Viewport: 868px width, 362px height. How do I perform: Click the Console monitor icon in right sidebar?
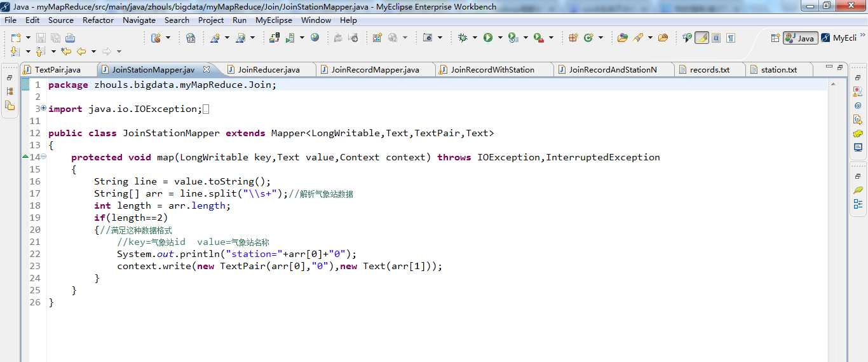pos(858,148)
